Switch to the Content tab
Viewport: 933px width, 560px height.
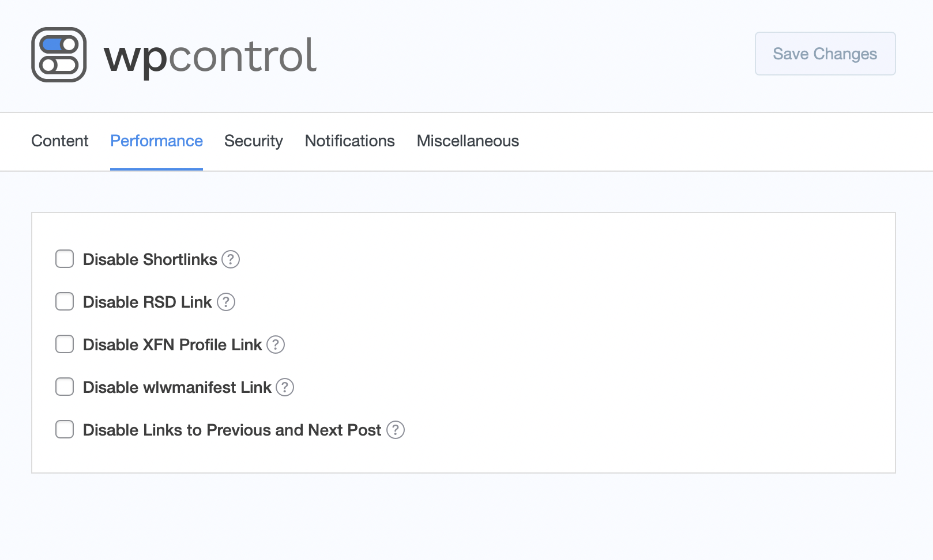click(x=60, y=141)
